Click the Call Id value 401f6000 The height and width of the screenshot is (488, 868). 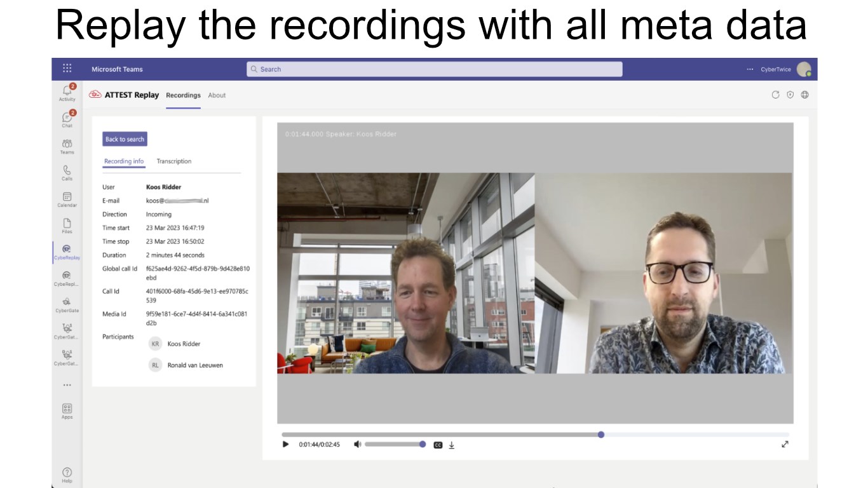tap(197, 295)
